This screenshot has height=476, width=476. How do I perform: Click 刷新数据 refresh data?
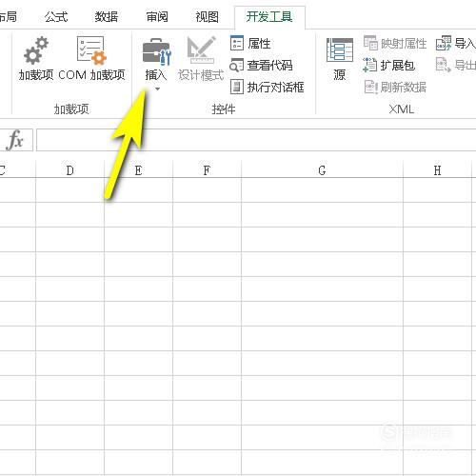click(395, 87)
